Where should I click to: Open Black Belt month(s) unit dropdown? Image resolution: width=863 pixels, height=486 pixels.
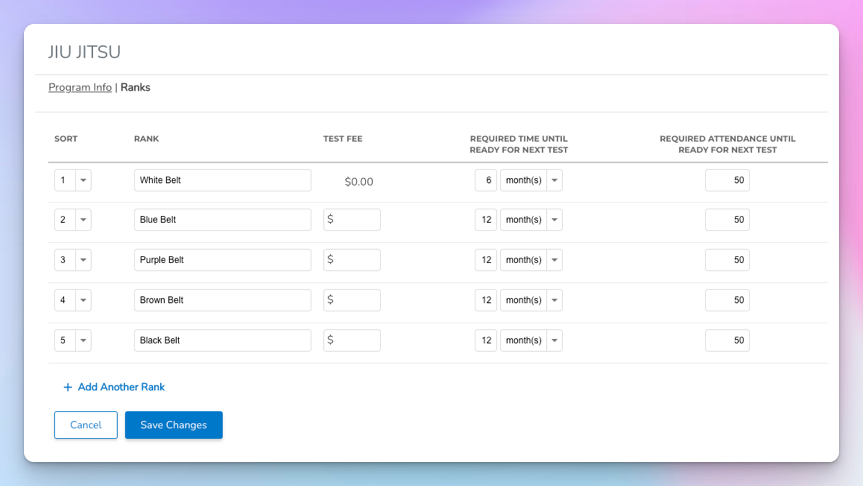(531, 340)
